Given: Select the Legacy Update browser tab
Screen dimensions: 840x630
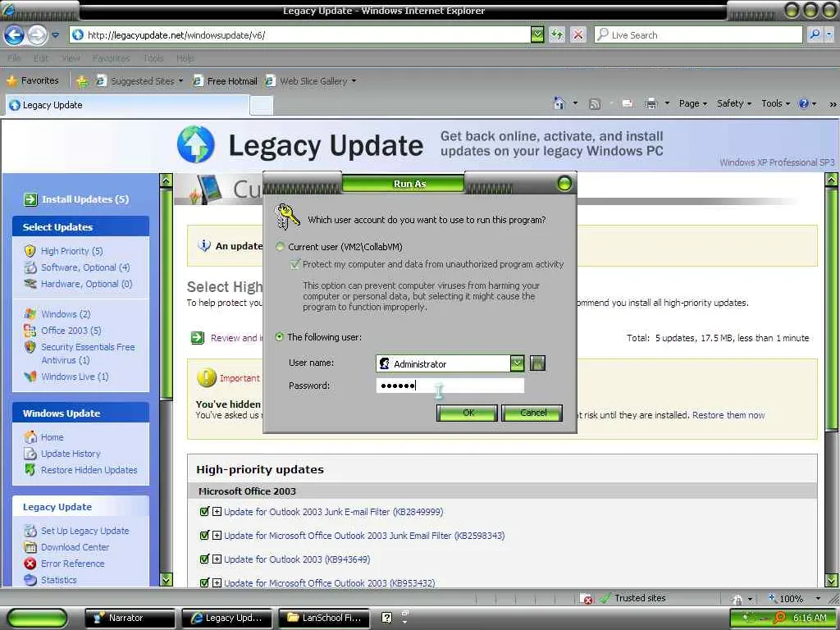Looking at the screenshot, I should pyautogui.click(x=127, y=105).
